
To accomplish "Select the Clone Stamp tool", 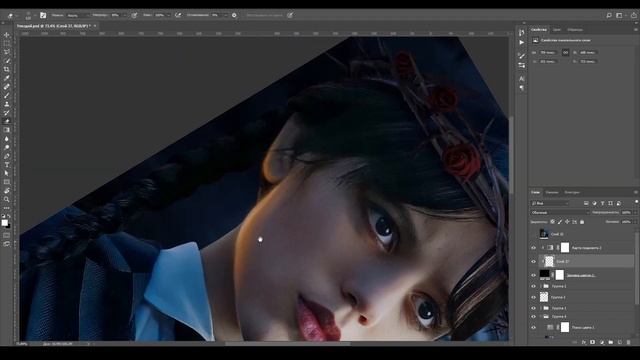I will (x=7, y=104).
